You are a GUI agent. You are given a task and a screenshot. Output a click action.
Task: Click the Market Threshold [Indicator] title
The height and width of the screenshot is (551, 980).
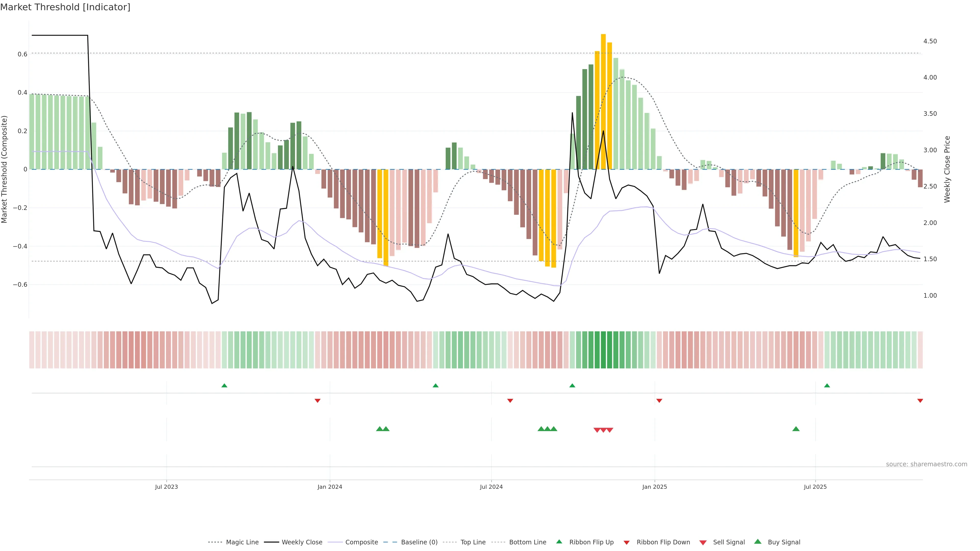click(x=65, y=7)
